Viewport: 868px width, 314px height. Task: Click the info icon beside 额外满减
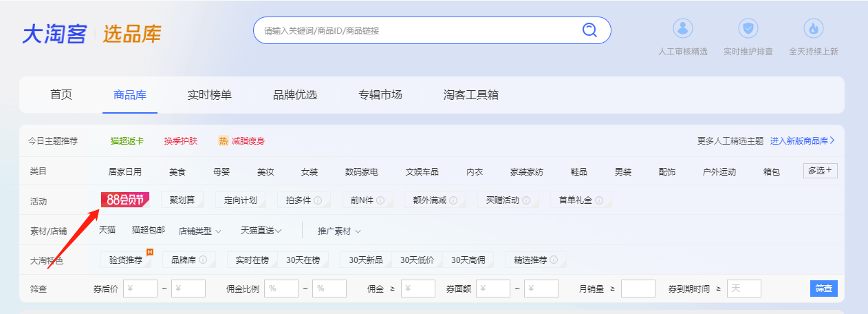453,200
